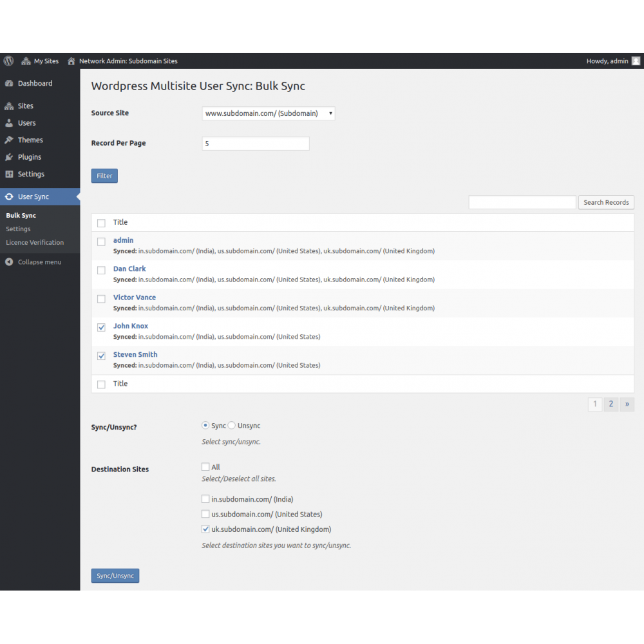This screenshot has height=644, width=644.
Task: Click the next page chevron in pagination
Action: click(627, 404)
